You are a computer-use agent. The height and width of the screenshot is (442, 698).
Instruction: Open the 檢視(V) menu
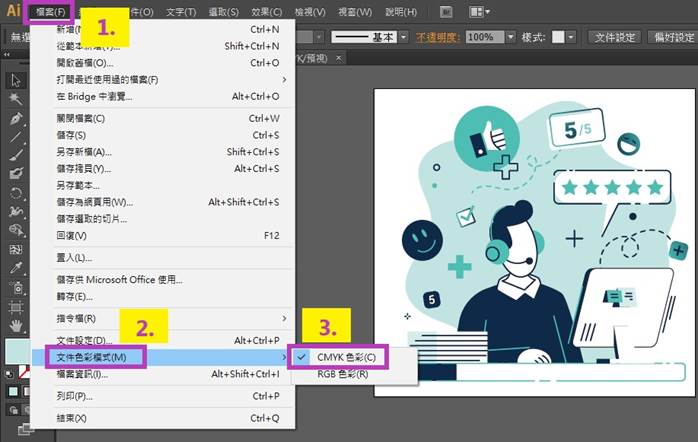[x=310, y=12]
